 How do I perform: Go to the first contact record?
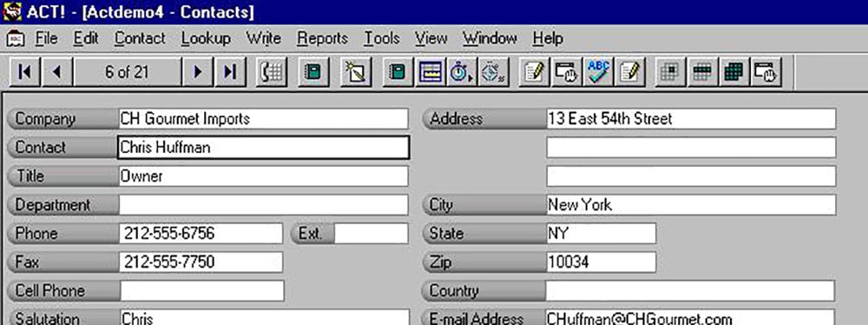point(25,72)
